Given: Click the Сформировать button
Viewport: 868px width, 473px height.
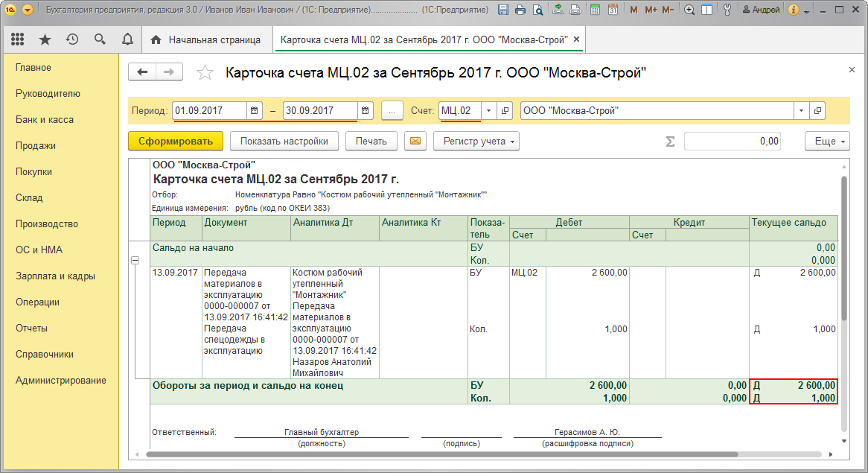Looking at the screenshot, I should 175,141.
